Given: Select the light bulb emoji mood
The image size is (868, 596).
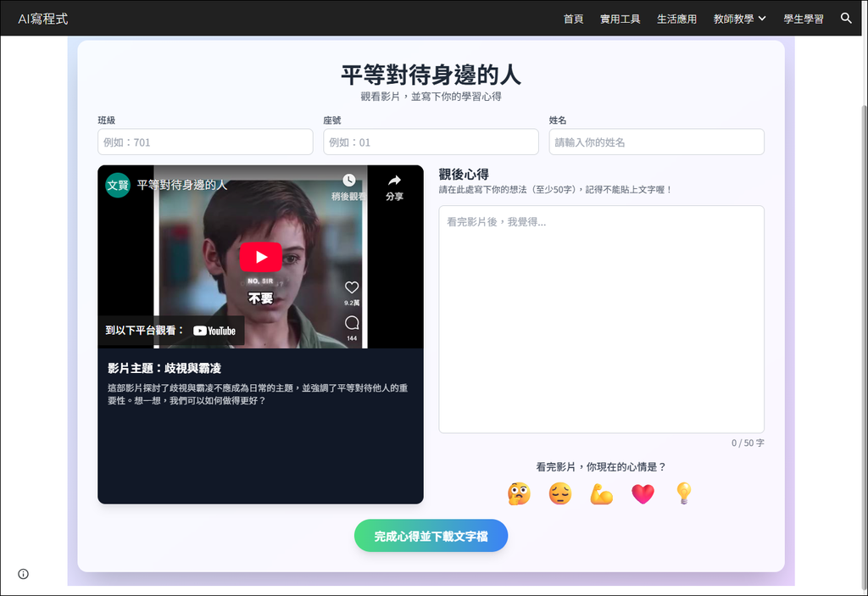Looking at the screenshot, I should click(684, 493).
